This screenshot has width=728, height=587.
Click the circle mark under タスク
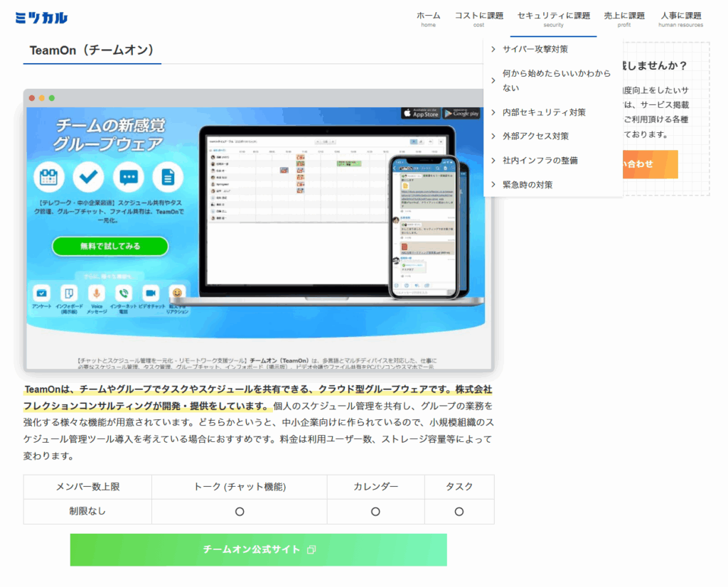coord(459,512)
